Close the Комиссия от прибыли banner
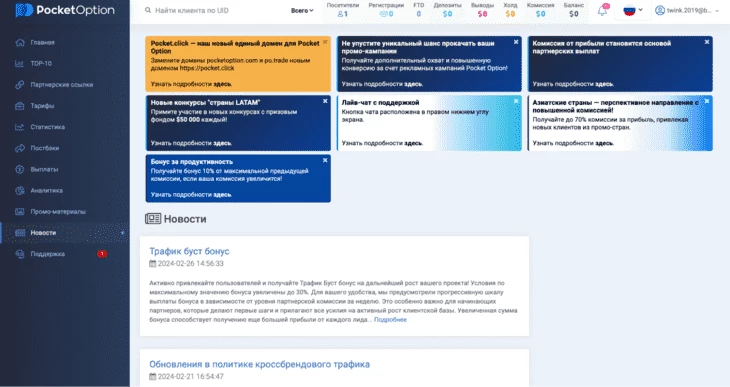Image resolution: width=730 pixels, height=387 pixels. pyautogui.click(x=707, y=42)
